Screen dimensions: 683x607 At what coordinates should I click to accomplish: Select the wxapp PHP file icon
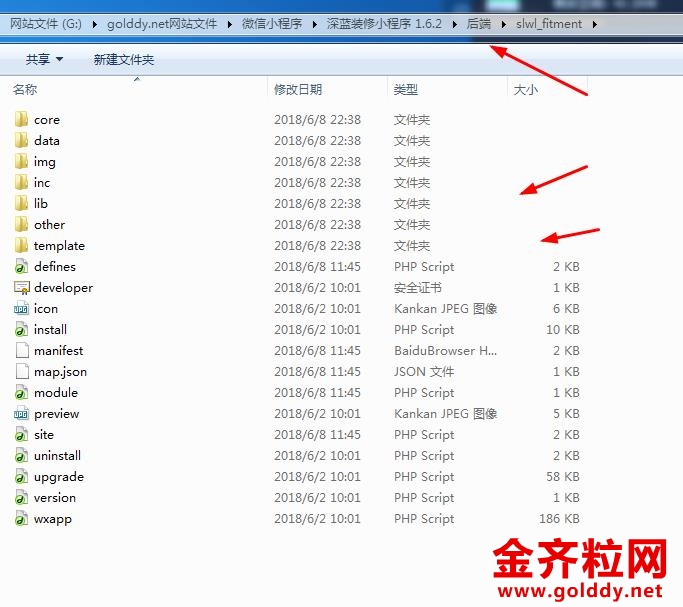tap(21, 518)
